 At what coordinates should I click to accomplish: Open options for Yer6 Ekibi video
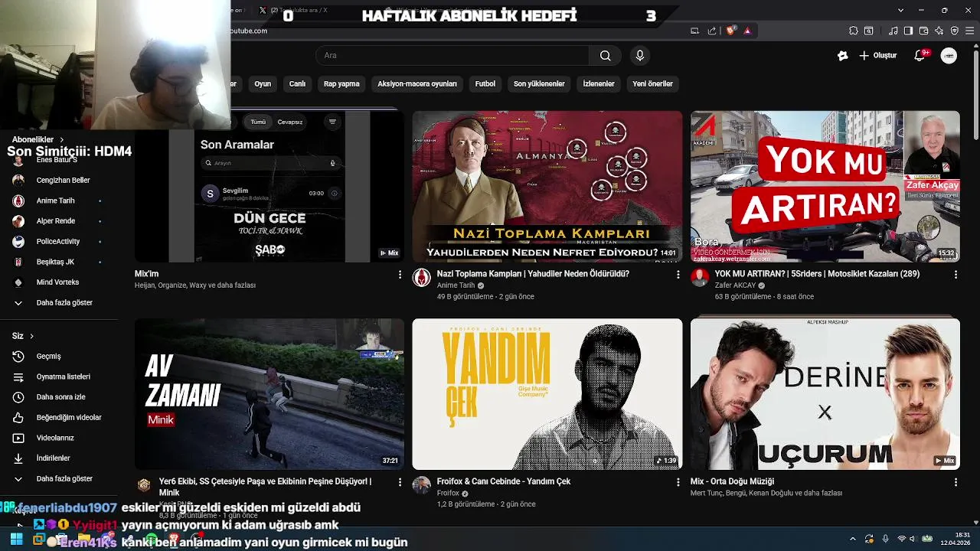(x=400, y=482)
